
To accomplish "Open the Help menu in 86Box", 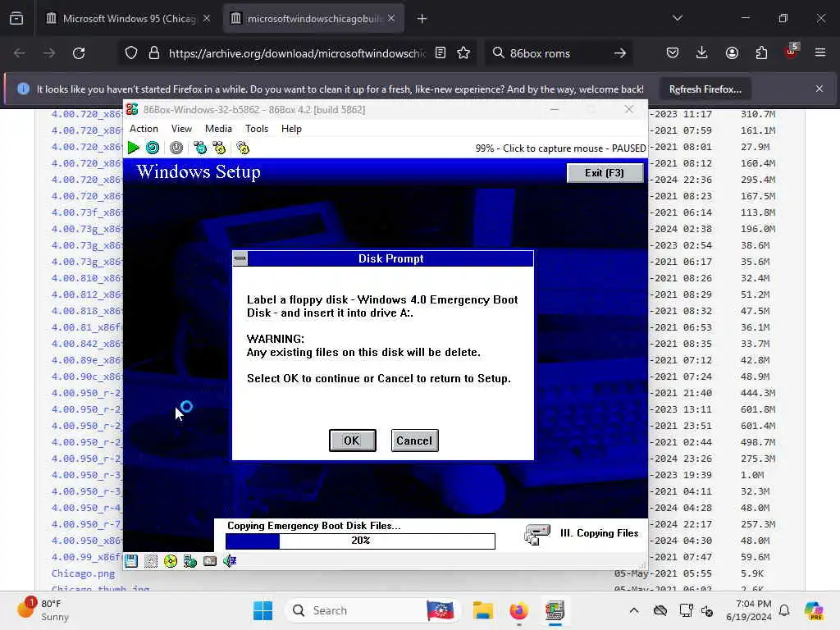I will [291, 129].
